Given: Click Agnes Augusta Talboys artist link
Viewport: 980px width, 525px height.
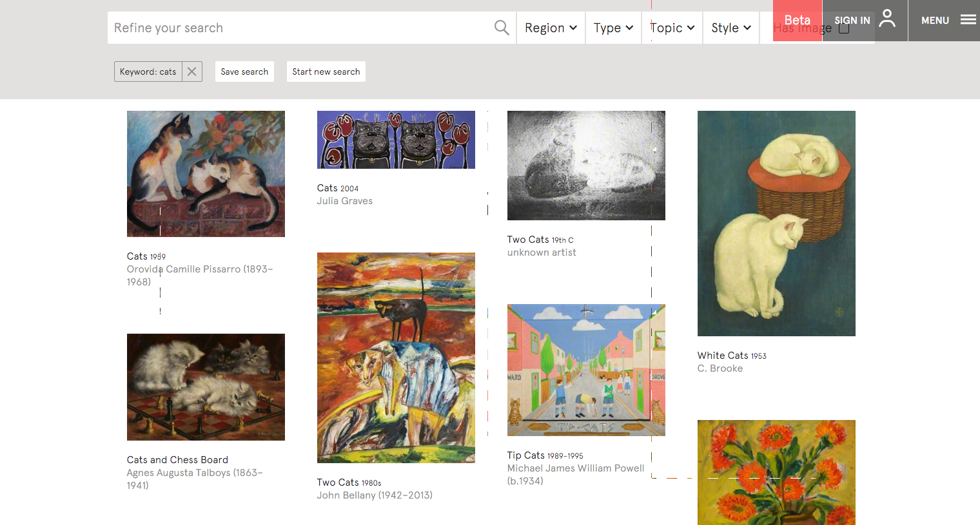Looking at the screenshot, I should click(x=195, y=479).
